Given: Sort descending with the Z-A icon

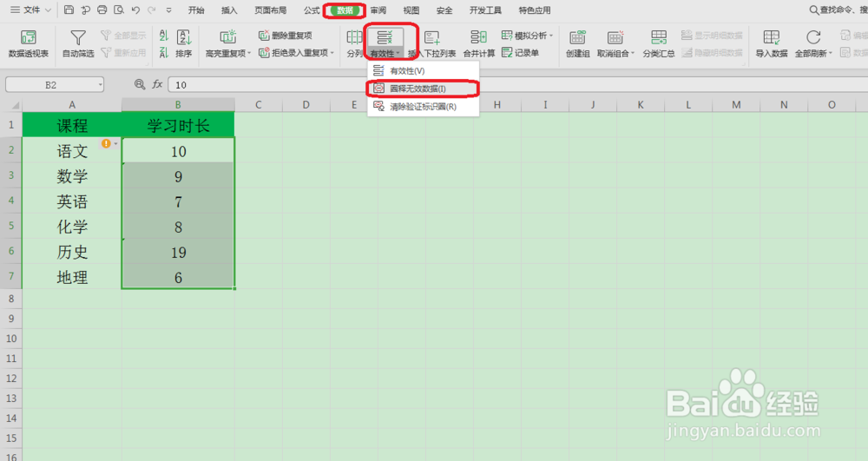Looking at the screenshot, I should pyautogui.click(x=164, y=53).
